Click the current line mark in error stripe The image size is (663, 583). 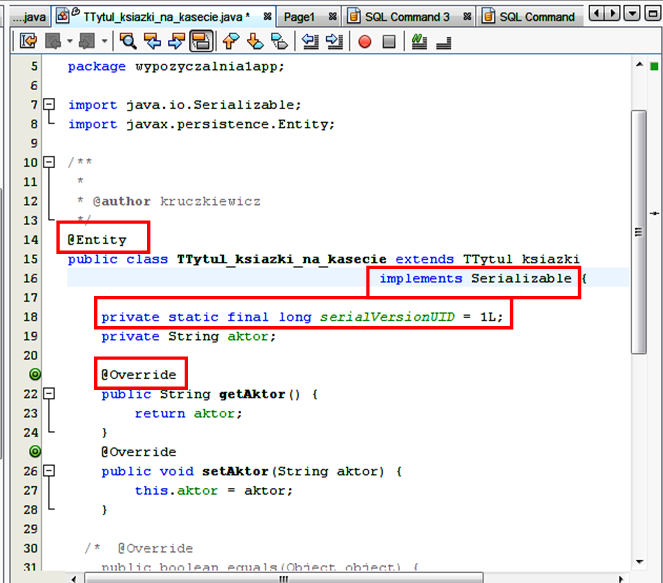pyautogui.click(x=654, y=213)
